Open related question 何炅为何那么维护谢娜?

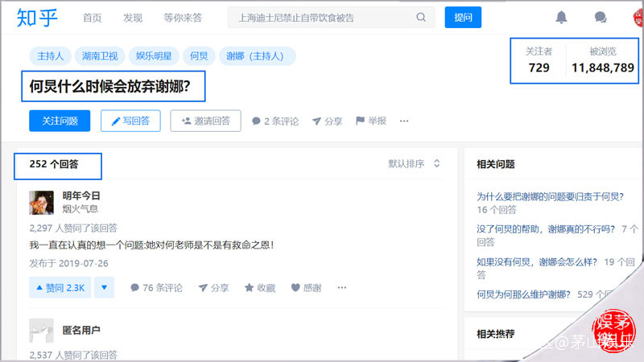pos(523,294)
